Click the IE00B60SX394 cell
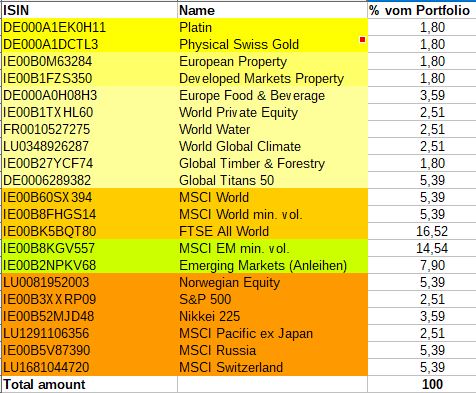476x393 pixels. (x=89, y=197)
